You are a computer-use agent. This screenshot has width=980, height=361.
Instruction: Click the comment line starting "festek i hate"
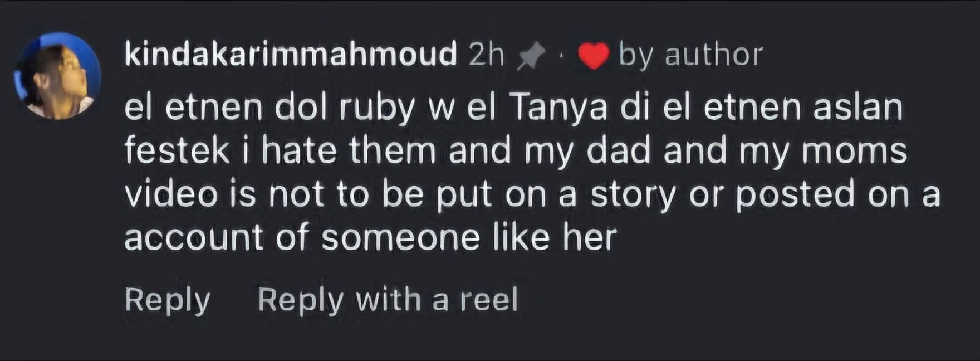(515, 151)
